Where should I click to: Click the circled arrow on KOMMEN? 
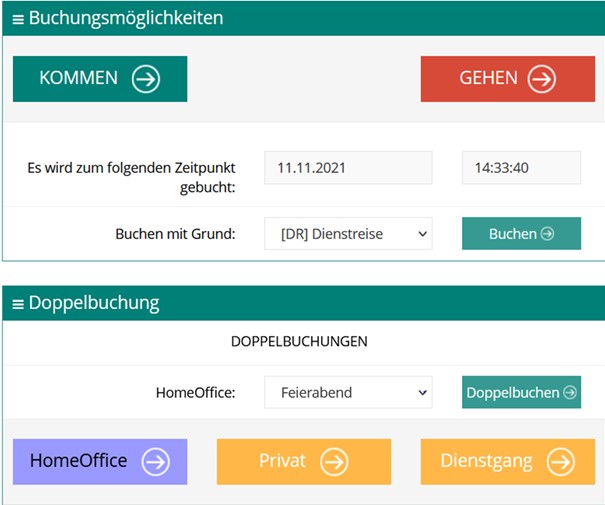click(146, 79)
